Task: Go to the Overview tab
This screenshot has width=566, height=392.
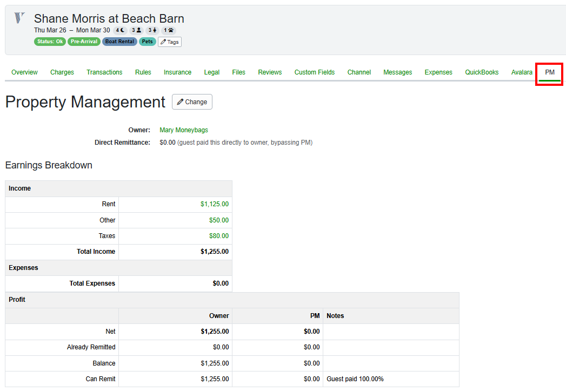Action: coord(24,72)
